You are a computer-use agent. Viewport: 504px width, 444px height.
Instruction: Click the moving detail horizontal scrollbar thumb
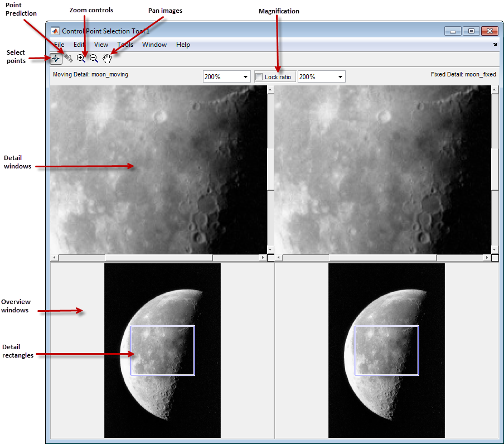click(158, 258)
